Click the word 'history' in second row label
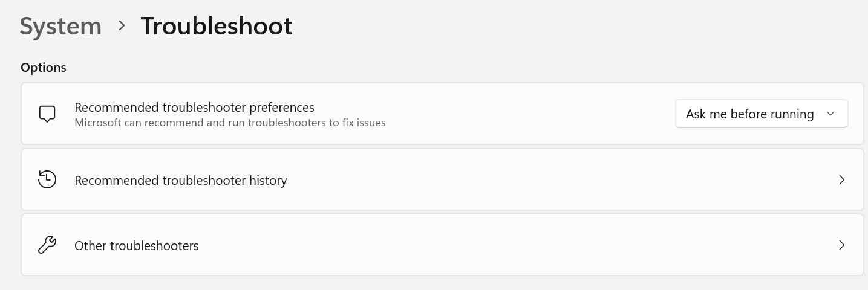 tap(268, 180)
